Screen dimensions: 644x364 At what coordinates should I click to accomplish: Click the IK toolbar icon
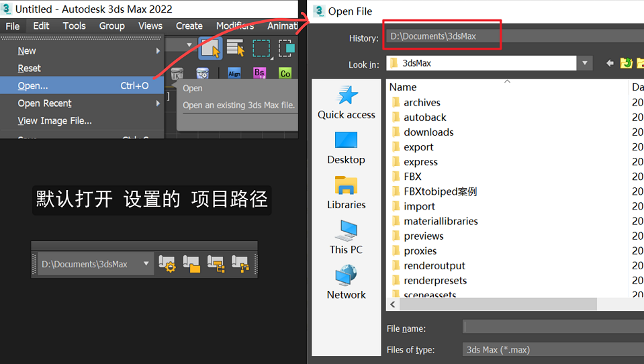pos(177,74)
